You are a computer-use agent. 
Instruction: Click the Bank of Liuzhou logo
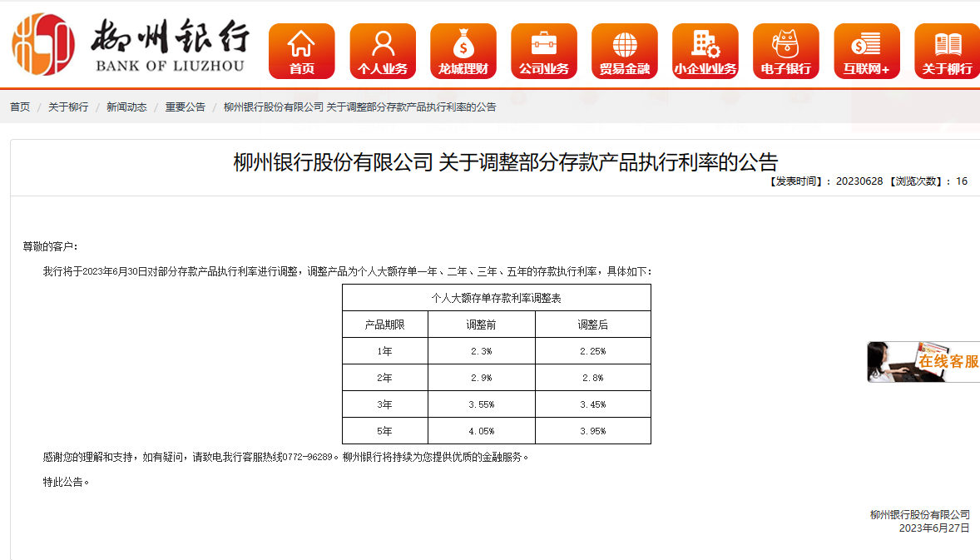point(129,43)
